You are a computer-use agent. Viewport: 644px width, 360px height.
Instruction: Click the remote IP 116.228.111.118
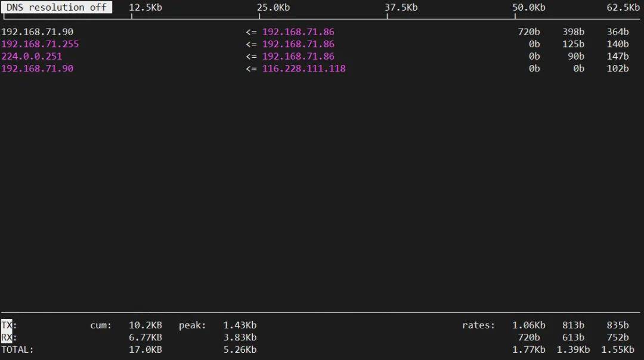pyautogui.click(x=304, y=69)
